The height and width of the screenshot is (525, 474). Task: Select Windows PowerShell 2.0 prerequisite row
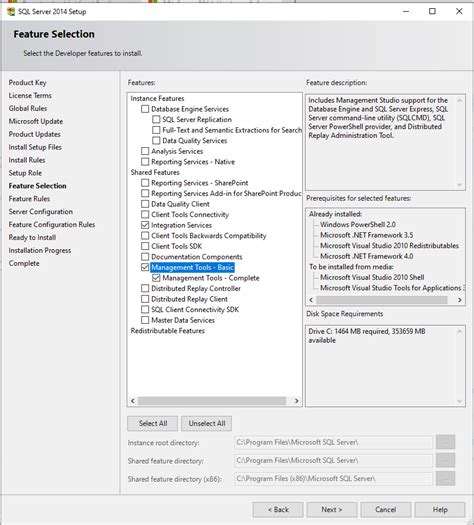[358, 225]
